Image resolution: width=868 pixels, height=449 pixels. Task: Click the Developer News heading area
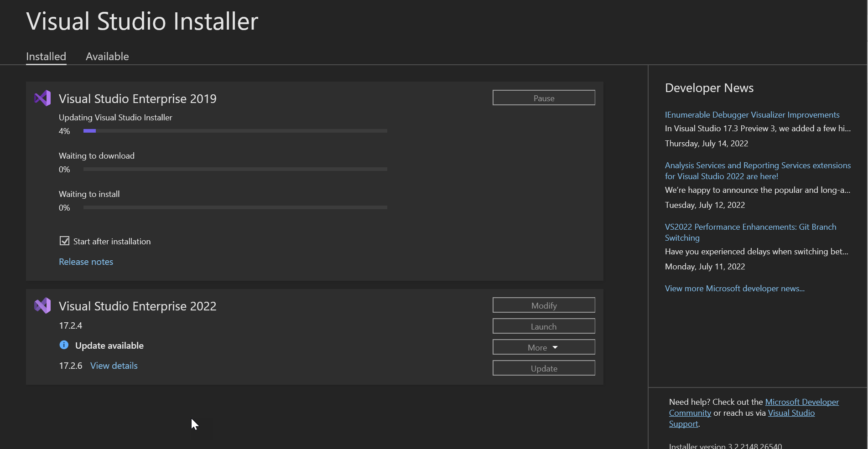(x=709, y=88)
